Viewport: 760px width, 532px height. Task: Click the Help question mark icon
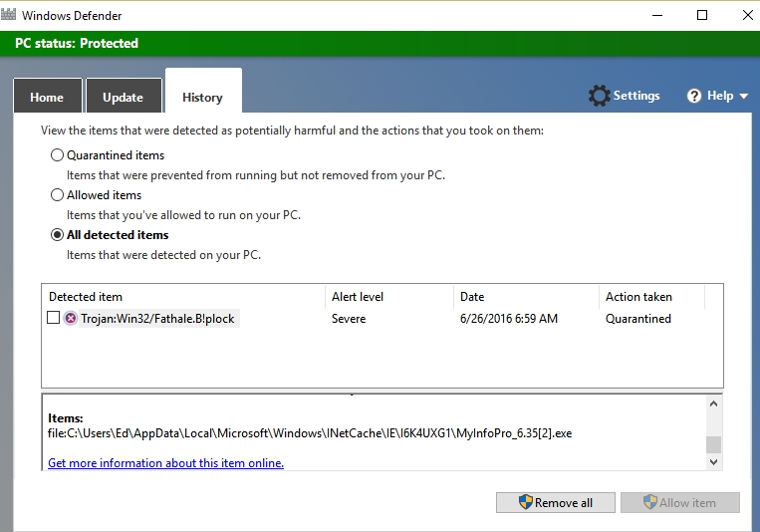coord(694,96)
